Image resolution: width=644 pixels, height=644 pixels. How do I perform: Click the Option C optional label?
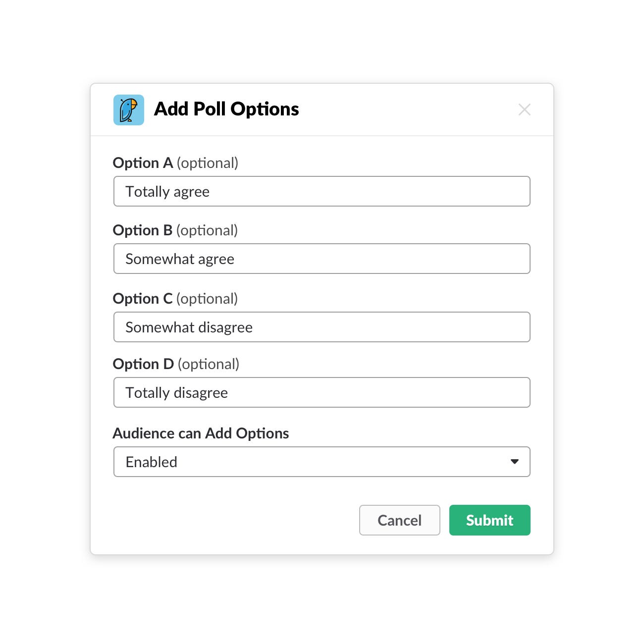coord(176,298)
